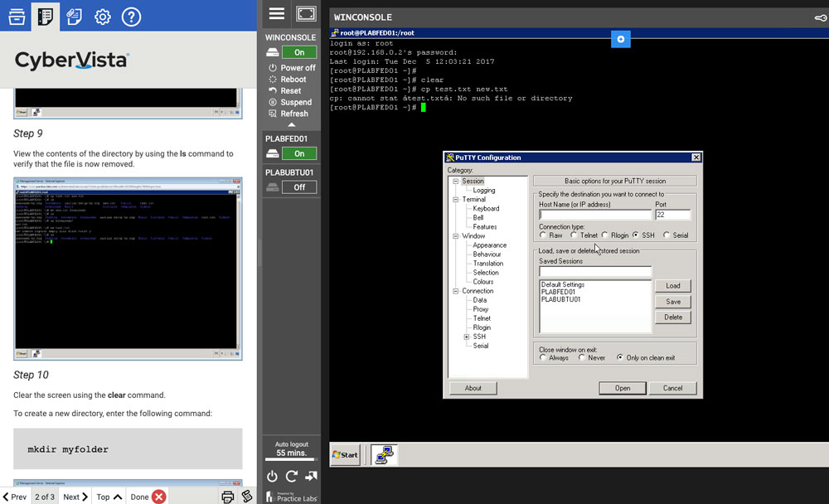Click the print icon in guide footer
Viewport: 829px width, 504px height.
point(228,497)
